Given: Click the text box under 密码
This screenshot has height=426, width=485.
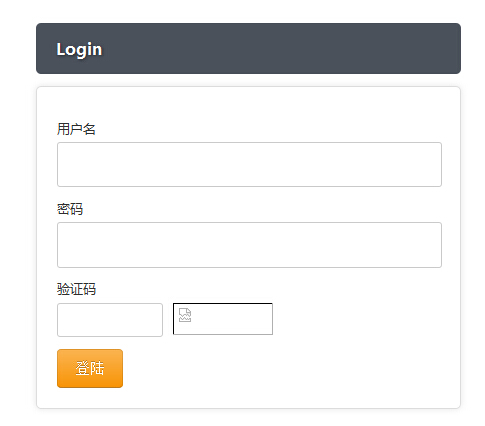Looking at the screenshot, I should [249, 245].
